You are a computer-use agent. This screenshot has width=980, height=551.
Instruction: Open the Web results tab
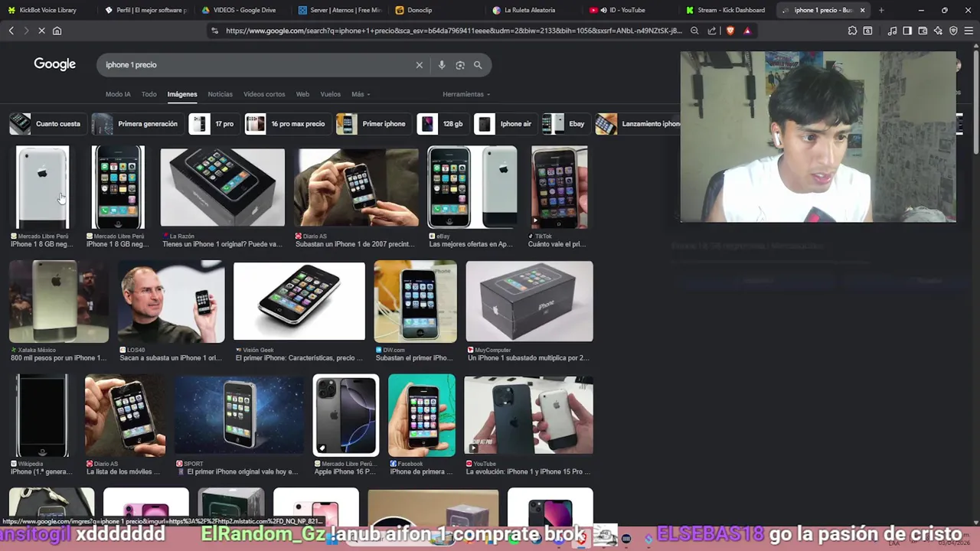[x=302, y=94]
